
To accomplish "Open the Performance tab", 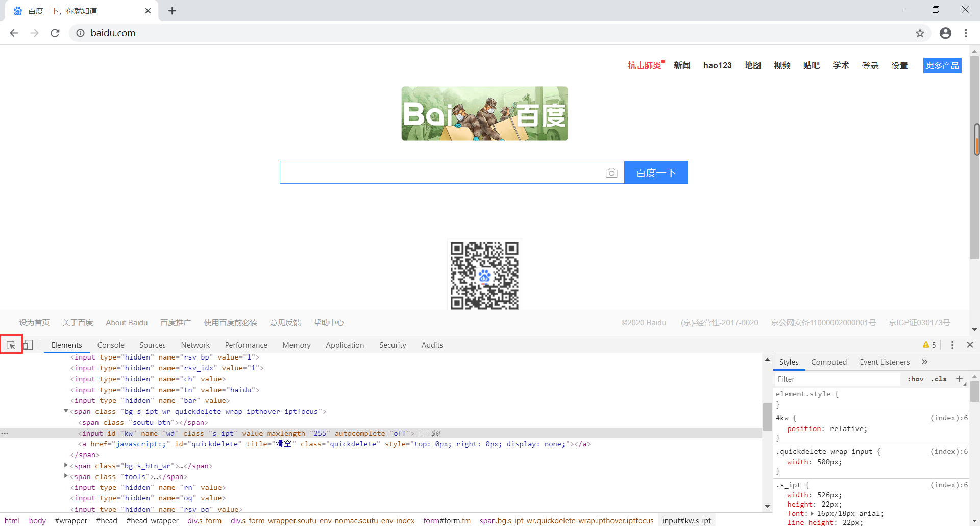I will (246, 345).
